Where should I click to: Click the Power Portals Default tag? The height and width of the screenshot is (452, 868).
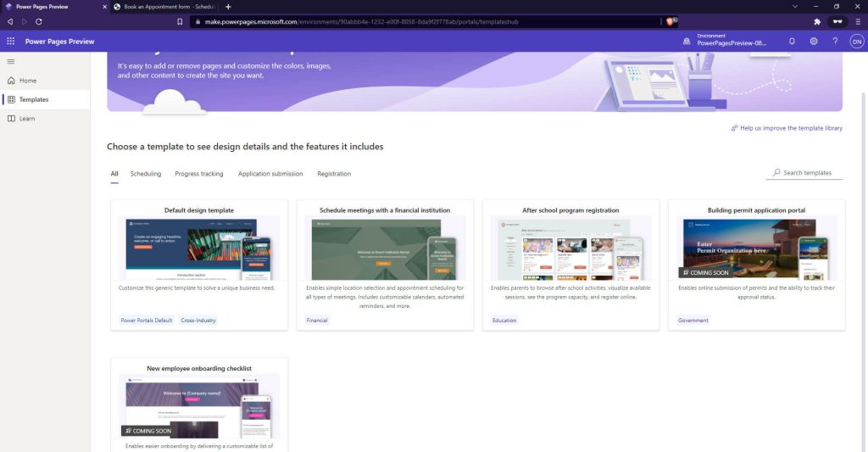pyautogui.click(x=146, y=321)
